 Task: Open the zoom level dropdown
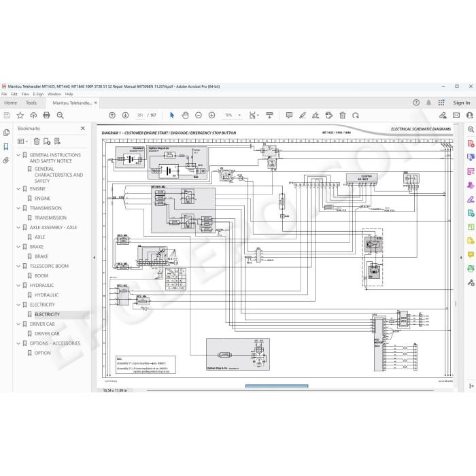[239, 116]
